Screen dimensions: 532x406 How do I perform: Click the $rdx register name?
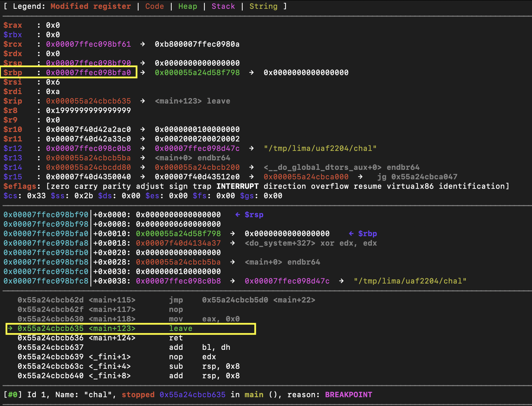(x=13, y=54)
